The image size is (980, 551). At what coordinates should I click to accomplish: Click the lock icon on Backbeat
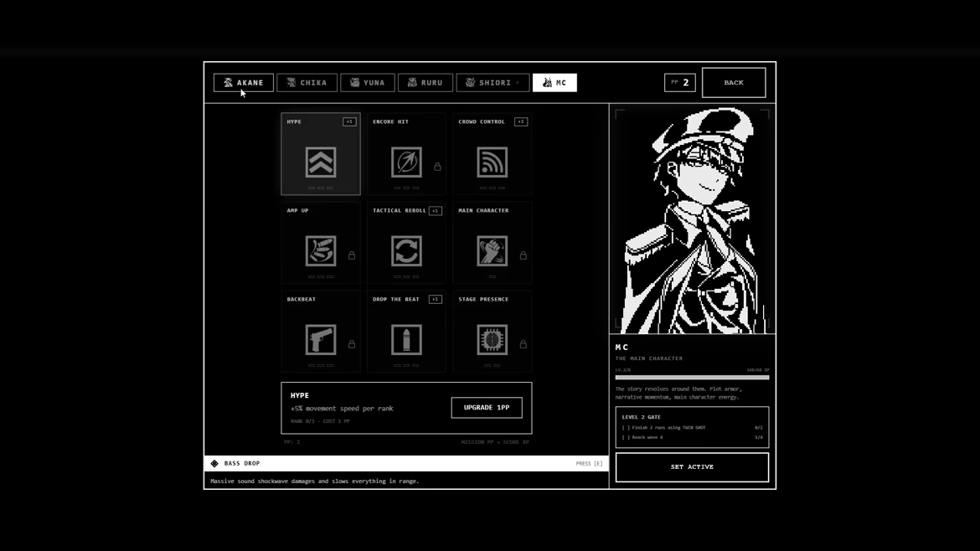coord(352,344)
